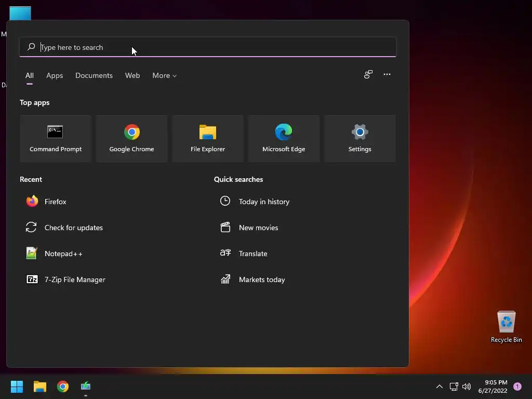The width and height of the screenshot is (532, 399).
Task: Select the All search tab
Action: pos(30,76)
